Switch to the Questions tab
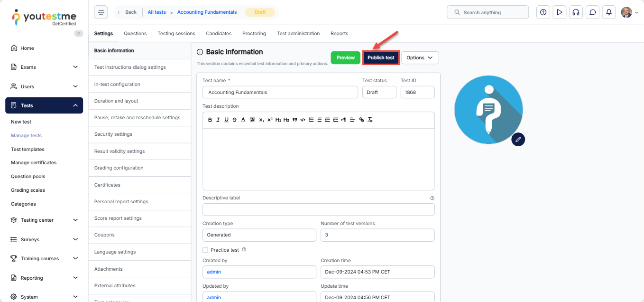The height and width of the screenshot is (302, 644). tap(135, 34)
